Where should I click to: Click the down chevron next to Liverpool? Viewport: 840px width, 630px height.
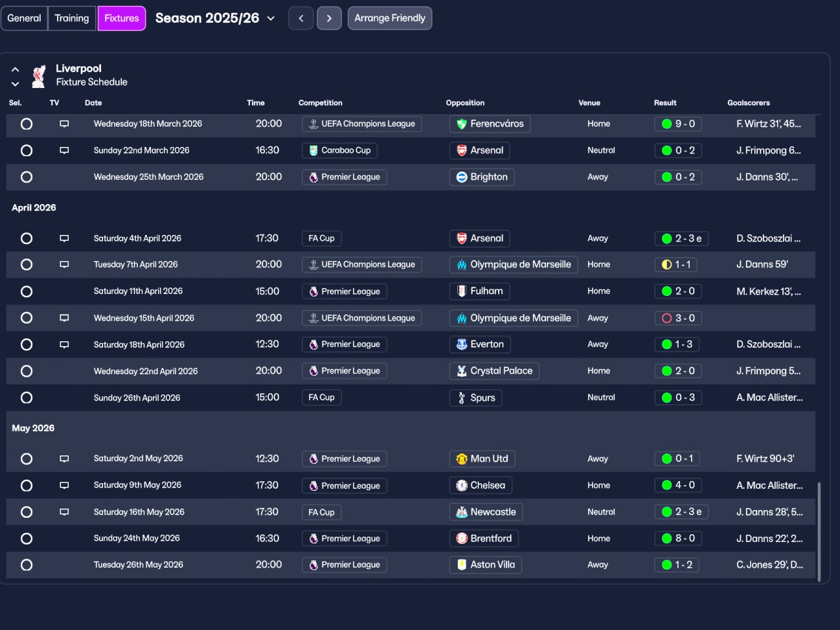15,83
